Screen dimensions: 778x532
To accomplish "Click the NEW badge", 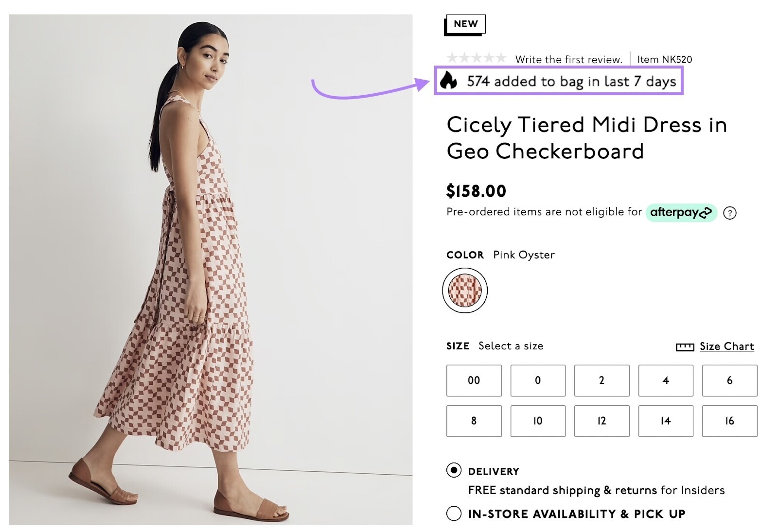I will pos(465,23).
